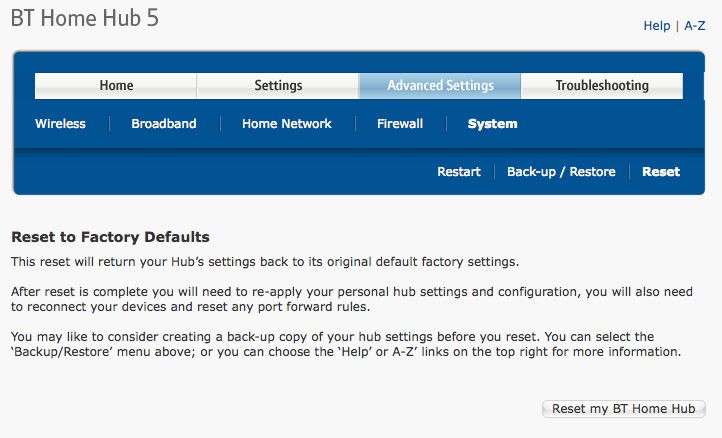Viewport: 722px width, 438px height.
Task: Open the Home tab
Action: tap(116, 86)
